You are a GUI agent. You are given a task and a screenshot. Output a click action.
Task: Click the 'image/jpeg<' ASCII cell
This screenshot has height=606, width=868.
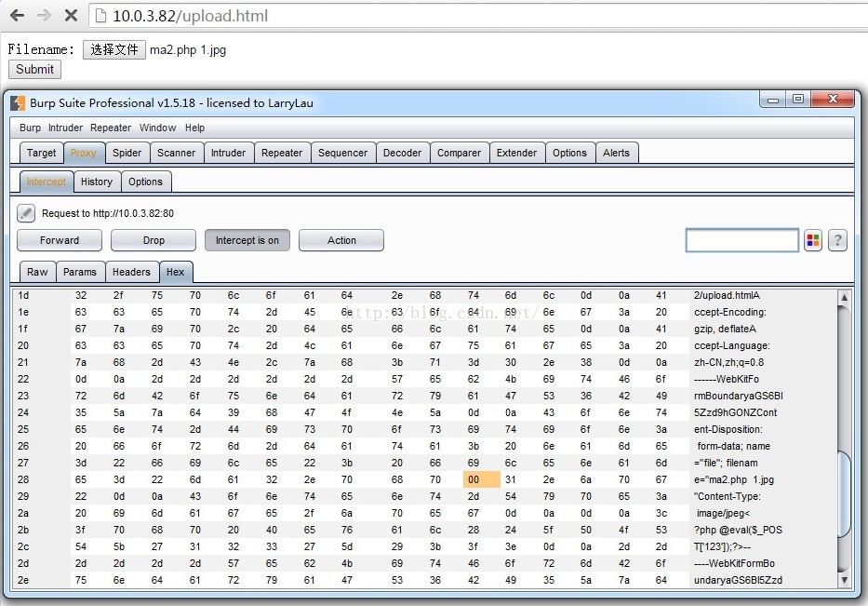pos(723,514)
